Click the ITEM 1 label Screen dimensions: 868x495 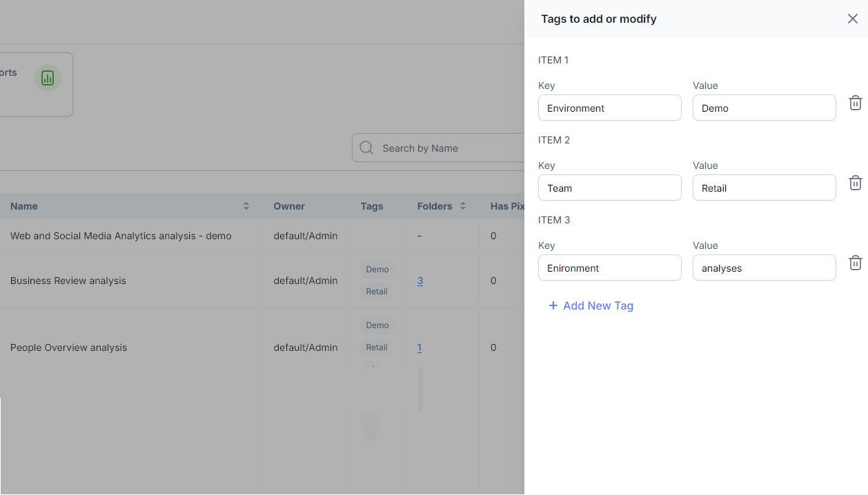[553, 60]
